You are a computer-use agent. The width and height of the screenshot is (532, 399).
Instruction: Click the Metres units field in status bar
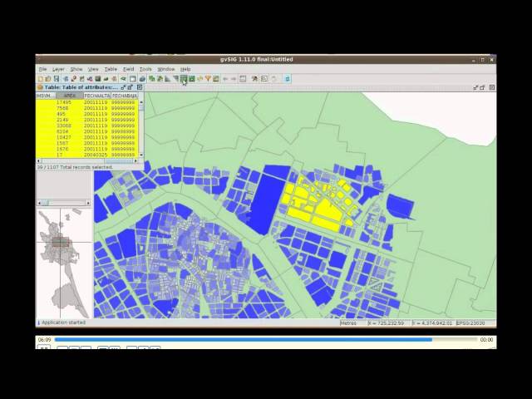(352, 323)
